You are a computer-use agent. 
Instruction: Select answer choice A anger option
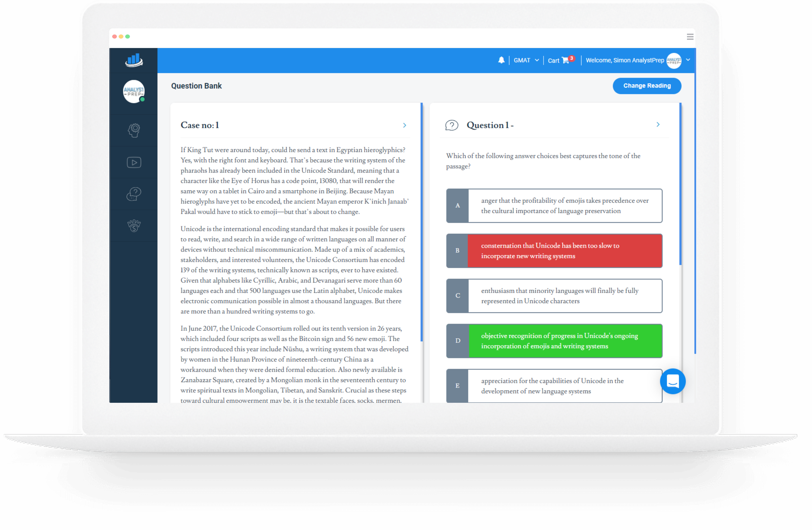tap(556, 206)
